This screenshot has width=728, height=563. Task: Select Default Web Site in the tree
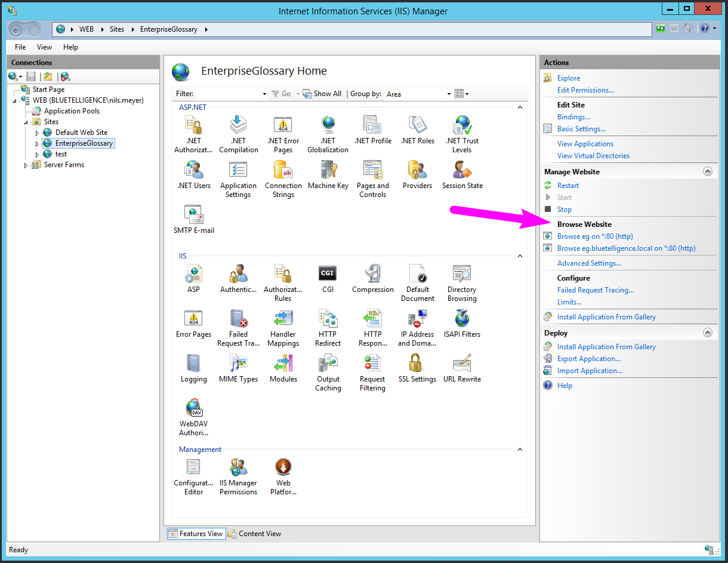(x=81, y=133)
